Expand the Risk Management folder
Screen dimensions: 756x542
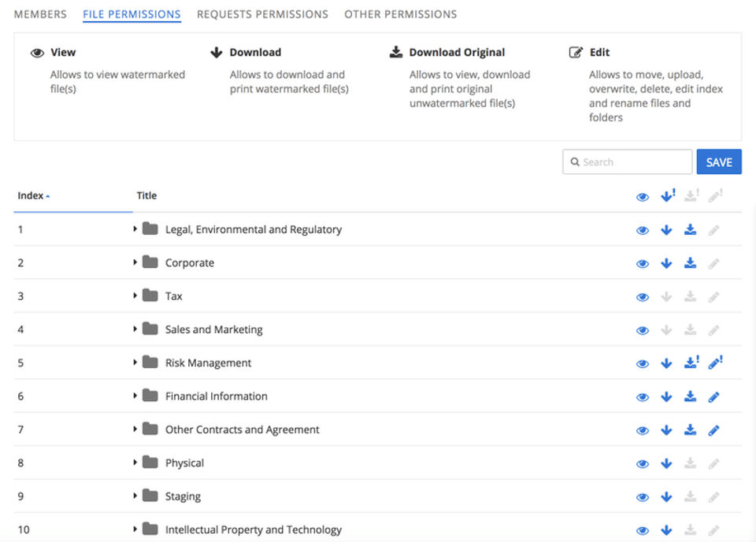(x=135, y=362)
